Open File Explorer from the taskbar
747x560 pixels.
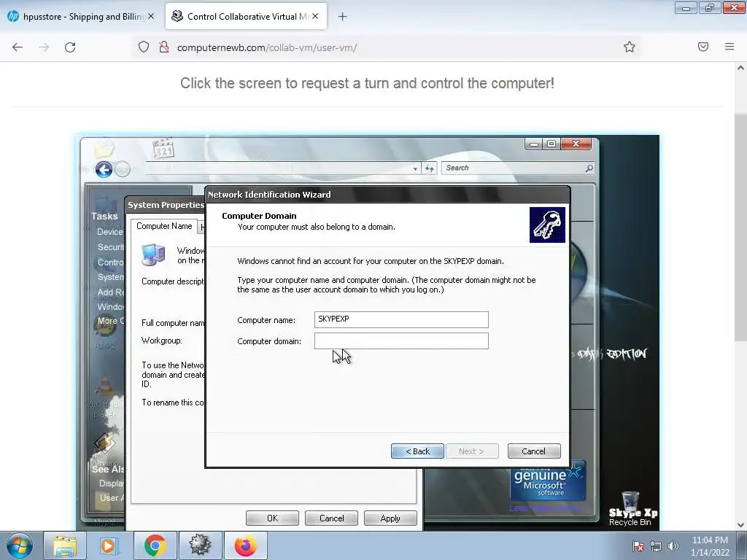click(x=65, y=545)
